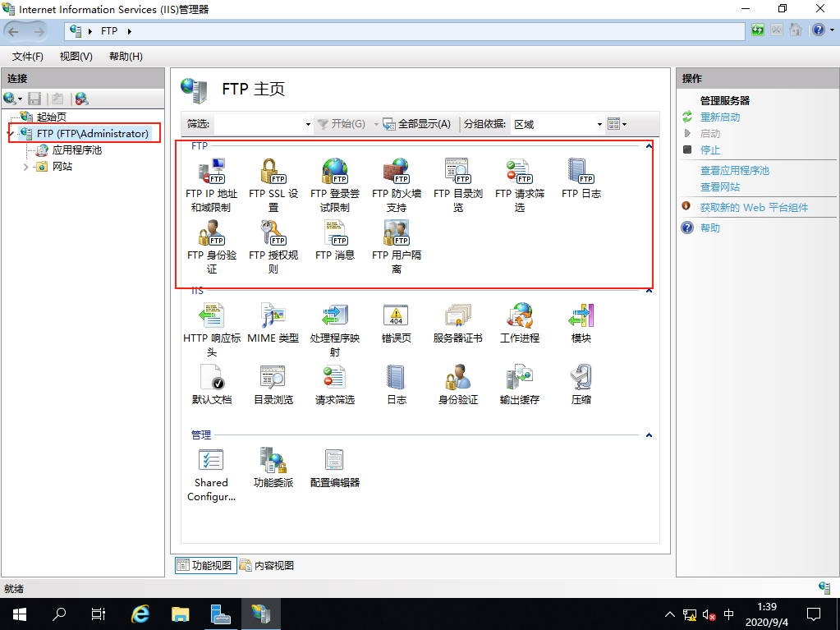Viewport: 840px width, 630px height.
Task: Open IIS 请求筛选 feature
Action: click(x=335, y=384)
